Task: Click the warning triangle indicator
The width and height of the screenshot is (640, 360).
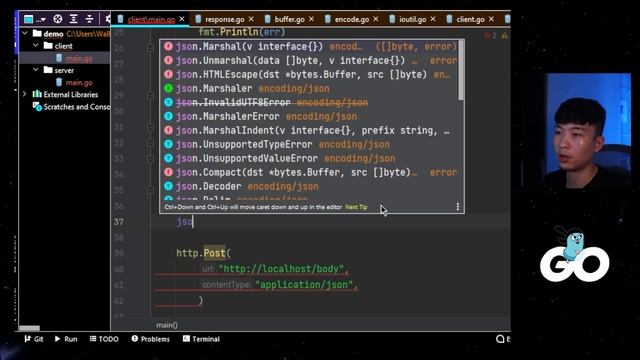Action: pyautogui.click(x=504, y=36)
